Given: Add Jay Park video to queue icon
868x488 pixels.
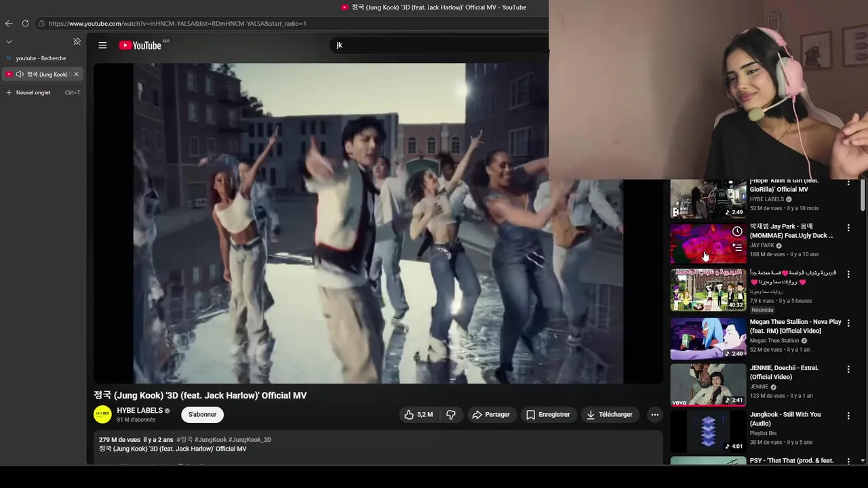Looking at the screenshot, I should (x=737, y=247).
